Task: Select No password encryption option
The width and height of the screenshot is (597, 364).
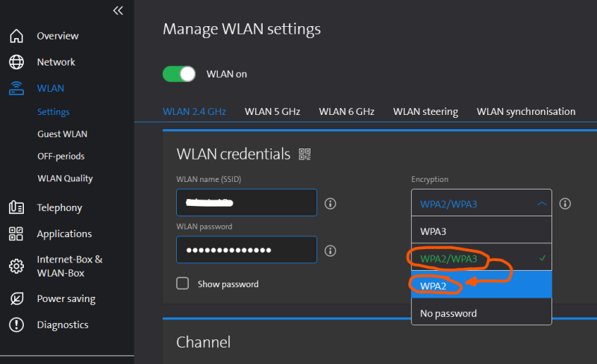Action: [481, 313]
